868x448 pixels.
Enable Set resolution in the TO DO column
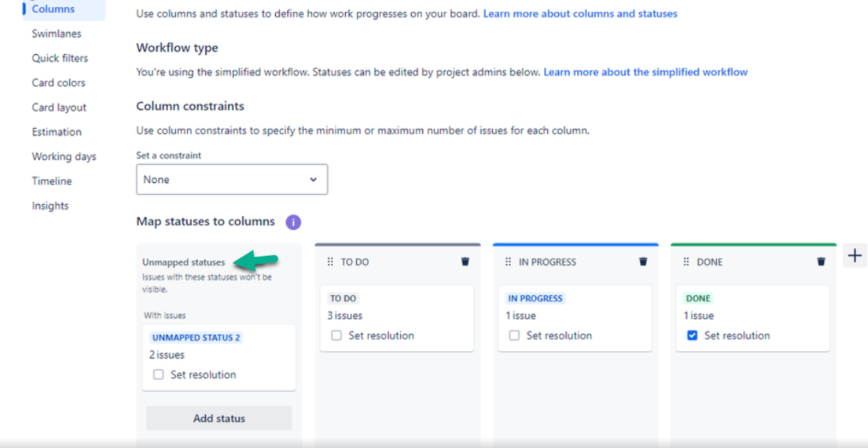337,335
